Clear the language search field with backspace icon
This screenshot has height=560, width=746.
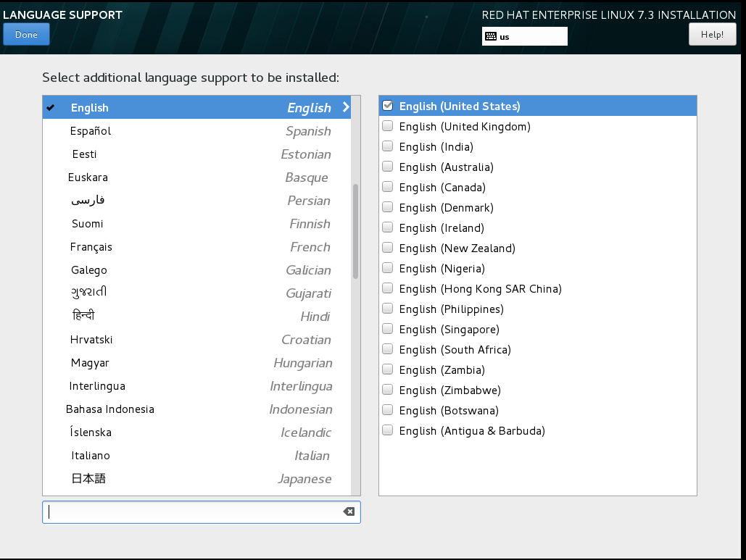[349, 511]
